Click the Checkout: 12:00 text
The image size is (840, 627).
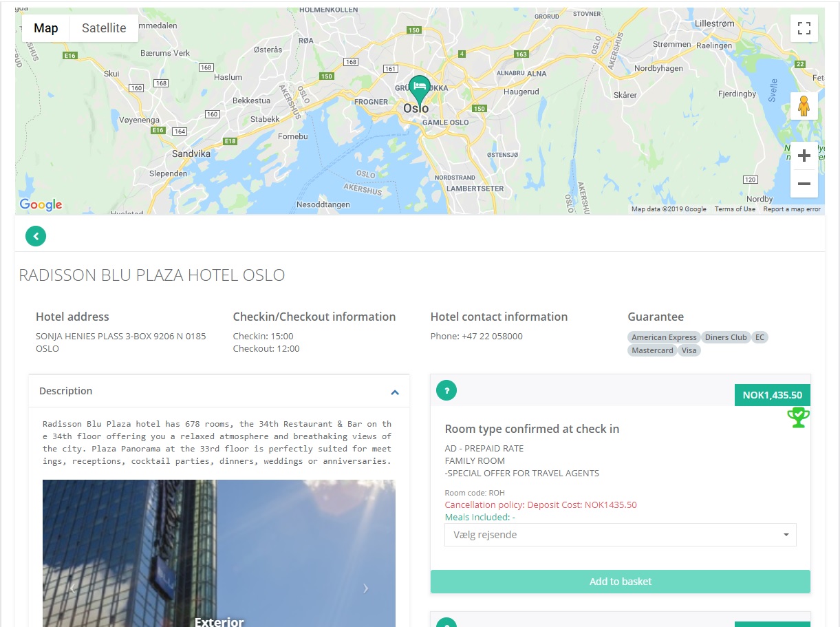click(266, 349)
